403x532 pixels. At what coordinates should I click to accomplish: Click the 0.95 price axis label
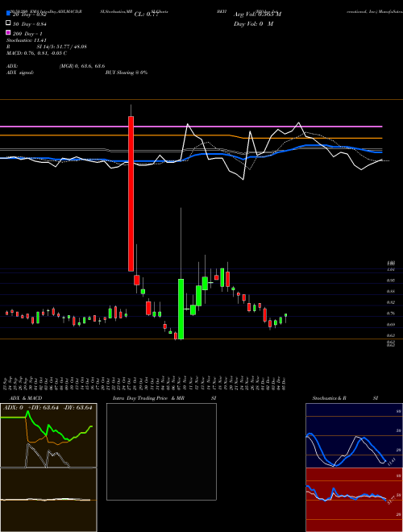(x=391, y=281)
